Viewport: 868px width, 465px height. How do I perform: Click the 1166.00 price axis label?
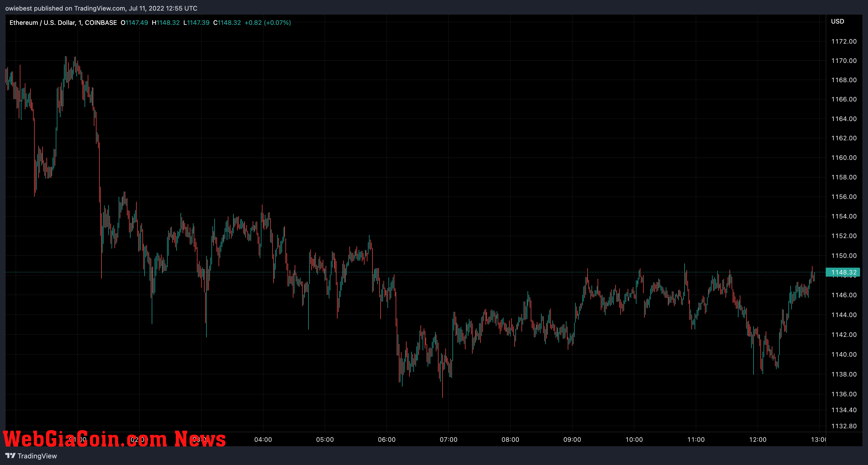(844, 99)
